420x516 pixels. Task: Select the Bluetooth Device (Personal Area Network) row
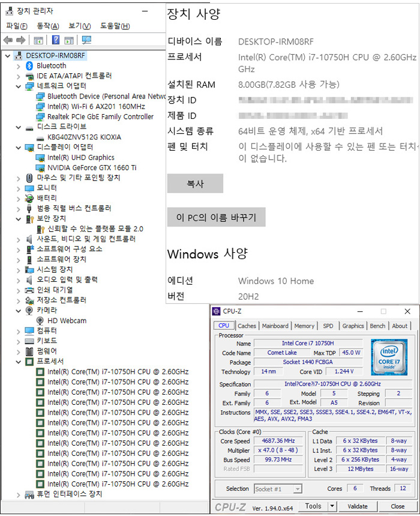click(x=101, y=97)
